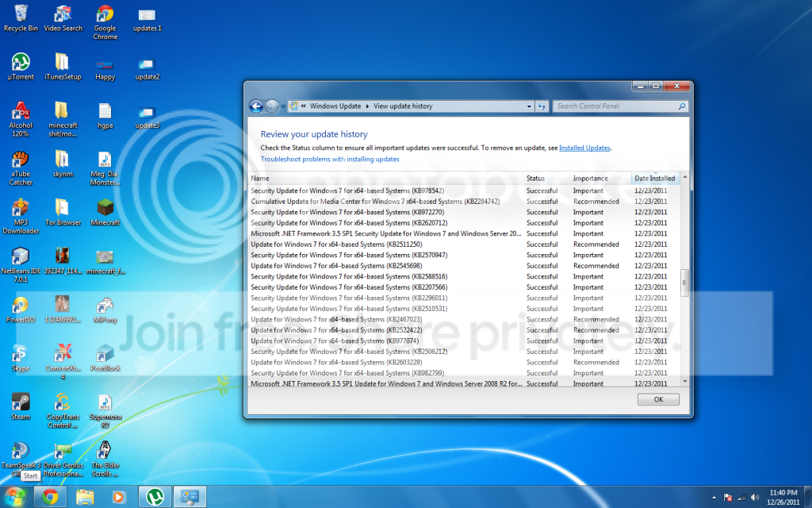
Task: Click the Search Control Panel field
Action: 616,106
